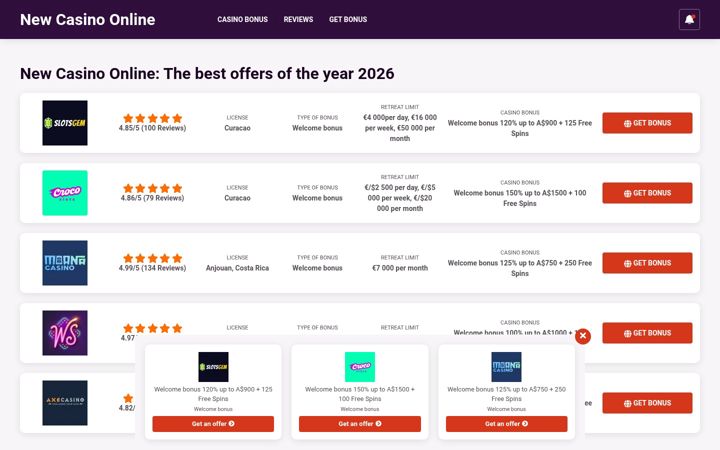Get an offer in Croco popup card
The width and height of the screenshot is (720, 450).
click(360, 424)
